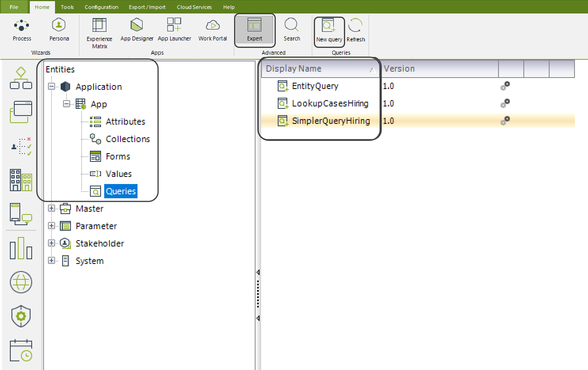Open the Cloud Services tab

(194, 7)
